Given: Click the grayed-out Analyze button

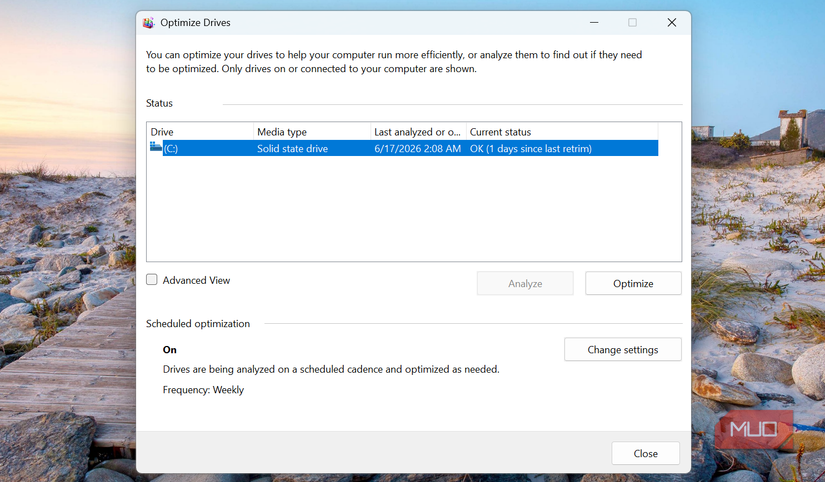Looking at the screenshot, I should point(525,284).
